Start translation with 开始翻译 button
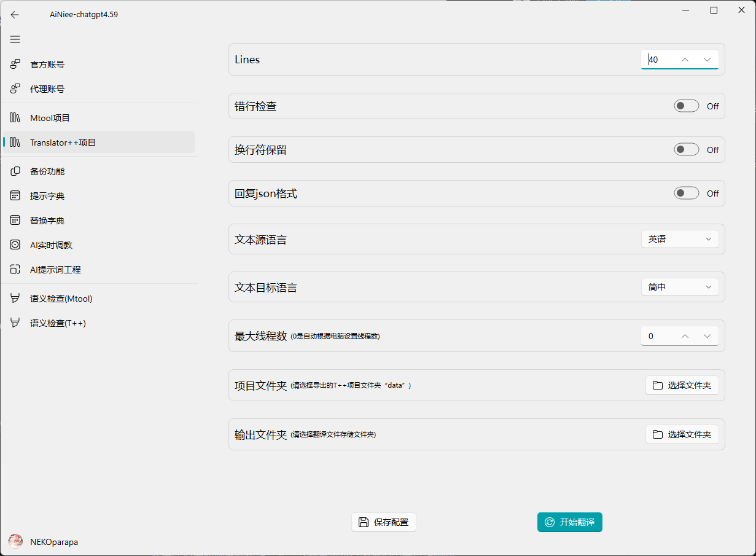756x556 pixels. pos(570,522)
